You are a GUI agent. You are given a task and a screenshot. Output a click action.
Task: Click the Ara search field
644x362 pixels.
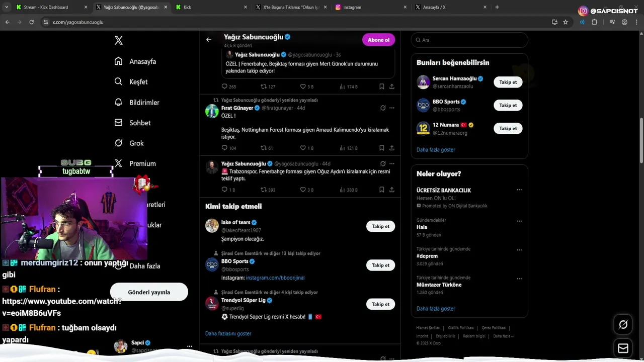click(x=469, y=40)
